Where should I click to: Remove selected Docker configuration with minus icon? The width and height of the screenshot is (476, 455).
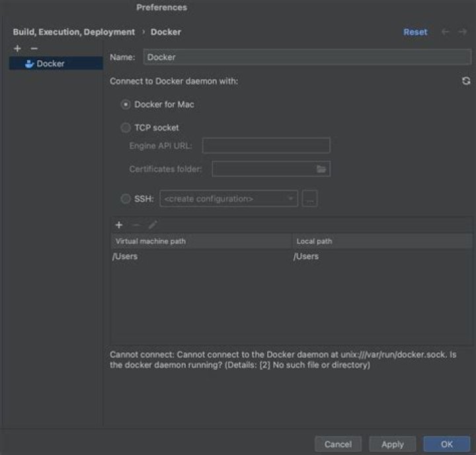coord(34,48)
